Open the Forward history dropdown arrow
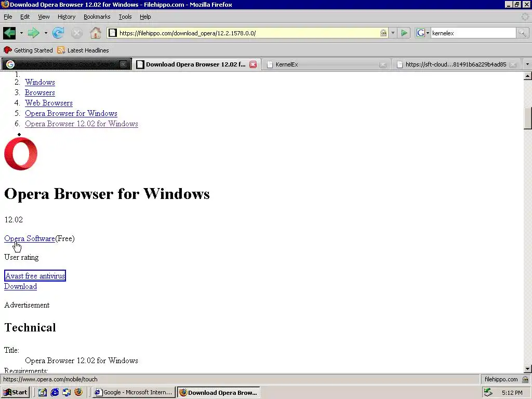This screenshot has width=532, height=399. click(46, 33)
